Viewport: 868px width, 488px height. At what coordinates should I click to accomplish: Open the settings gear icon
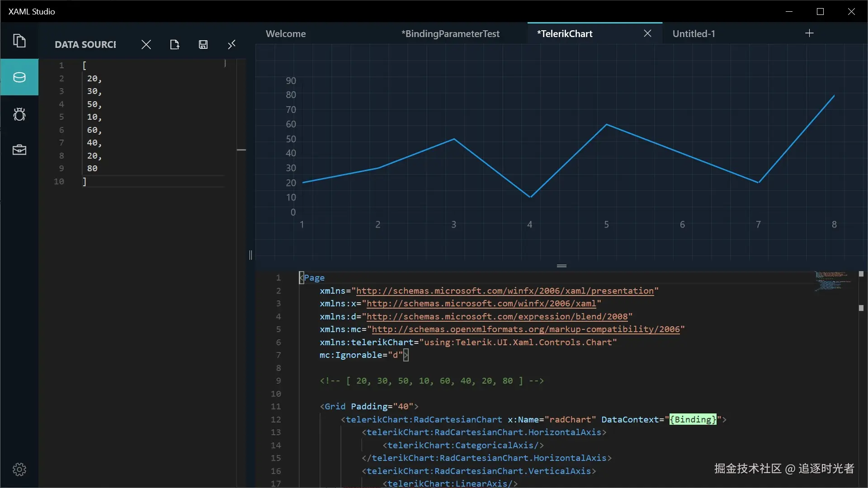19,469
